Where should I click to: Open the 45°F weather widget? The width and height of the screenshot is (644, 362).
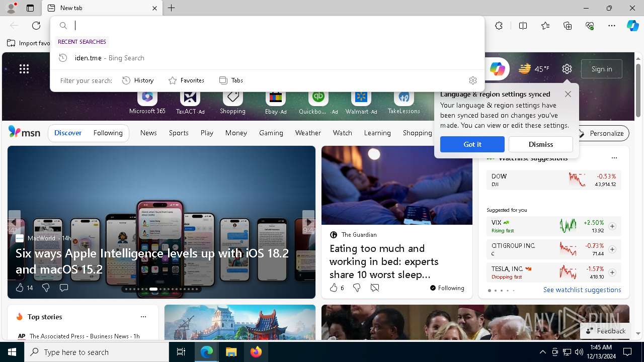coord(534,69)
